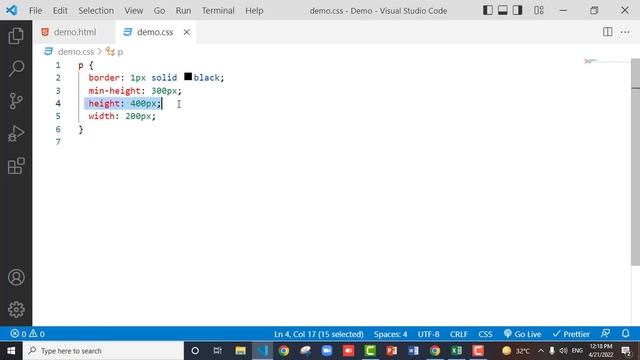Open the Selection menu
The image size is (640, 360).
pyautogui.click(x=96, y=11)
